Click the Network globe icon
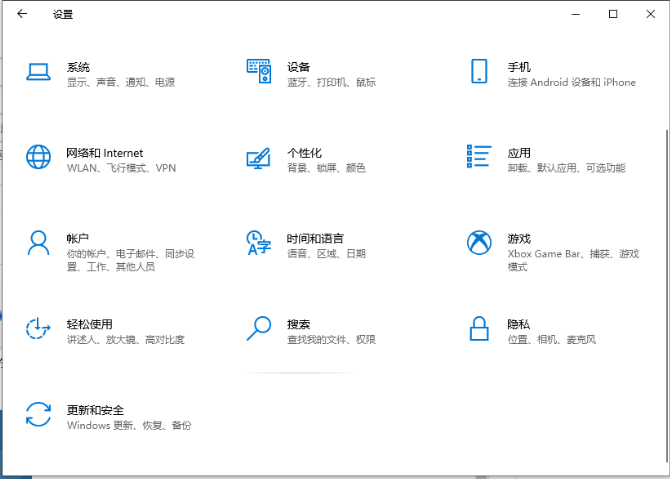The height and width of the screenshot is (479, 670). (x=38, y=158)
